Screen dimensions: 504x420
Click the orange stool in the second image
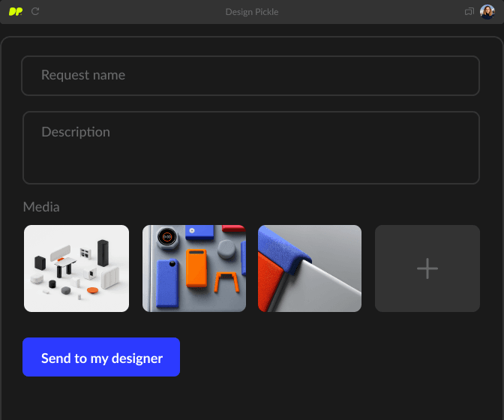(226, 282)
